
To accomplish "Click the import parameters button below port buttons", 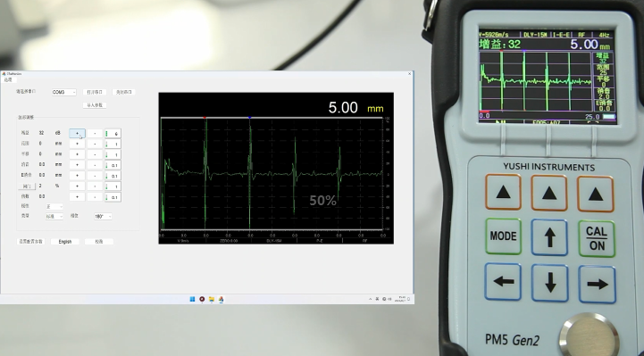I will click(95, 105).
